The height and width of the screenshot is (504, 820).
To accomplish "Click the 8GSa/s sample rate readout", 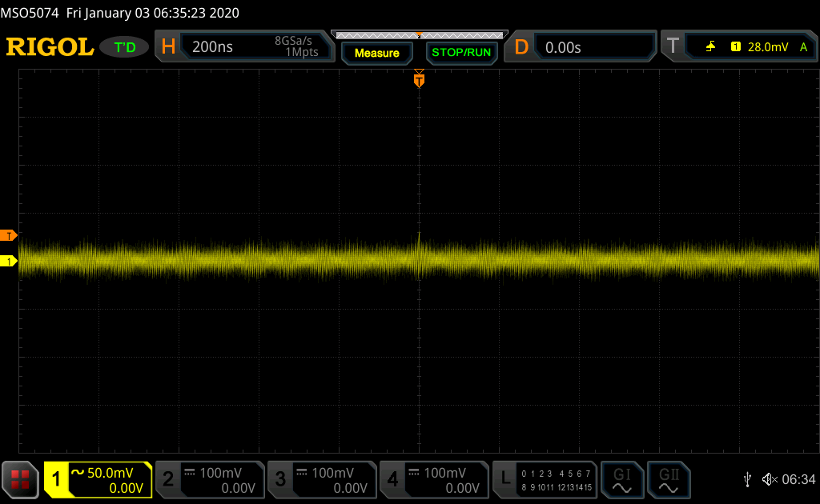I will click(x=293, y=41).
